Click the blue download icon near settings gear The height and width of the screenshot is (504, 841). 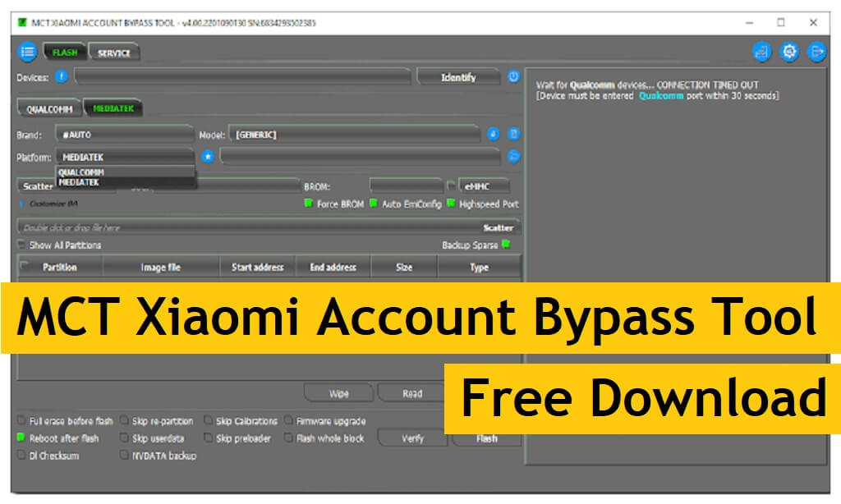tap(760, 51)
